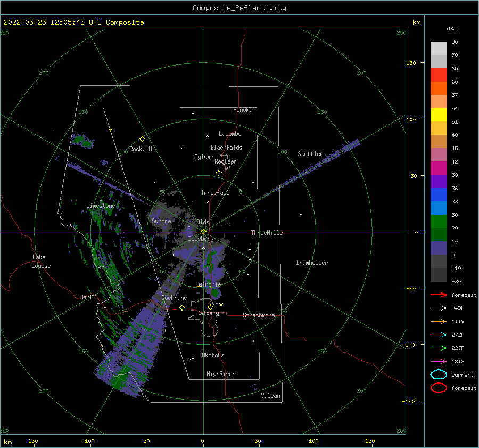Image resolution: width=479 pixels, height=448 pixels.
Task: Click the 80 dBZ color swatch
Action: 439,48
